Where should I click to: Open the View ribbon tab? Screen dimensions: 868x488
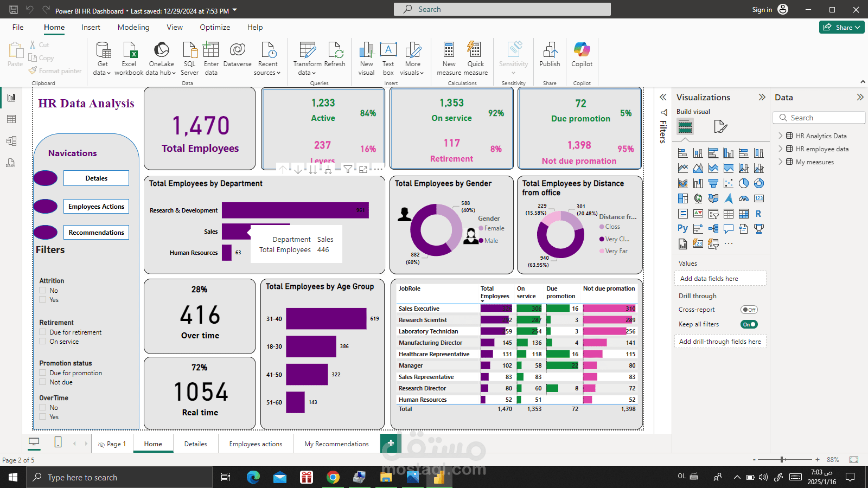[x=175, y=27]
